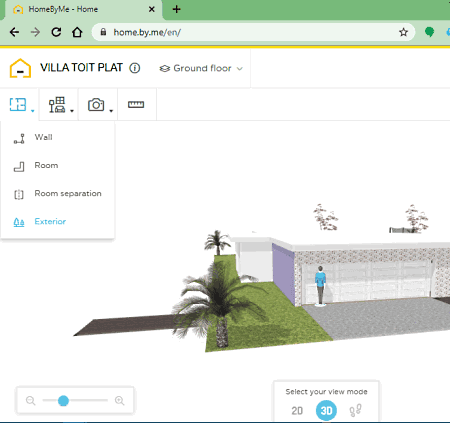The width and height of the screenshot is (450, 423).
Task: Open the Furnish tool menu
Action: point(59,105)
